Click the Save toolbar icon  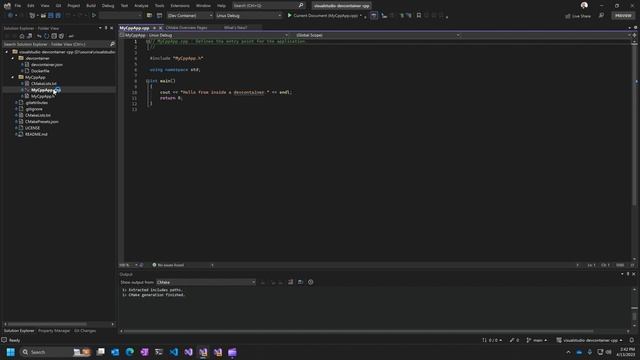(x=51, y=16)
